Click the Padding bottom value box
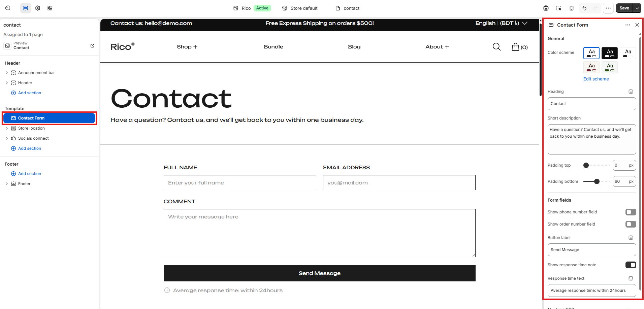The image size is (644, 309). pos(624,181)
